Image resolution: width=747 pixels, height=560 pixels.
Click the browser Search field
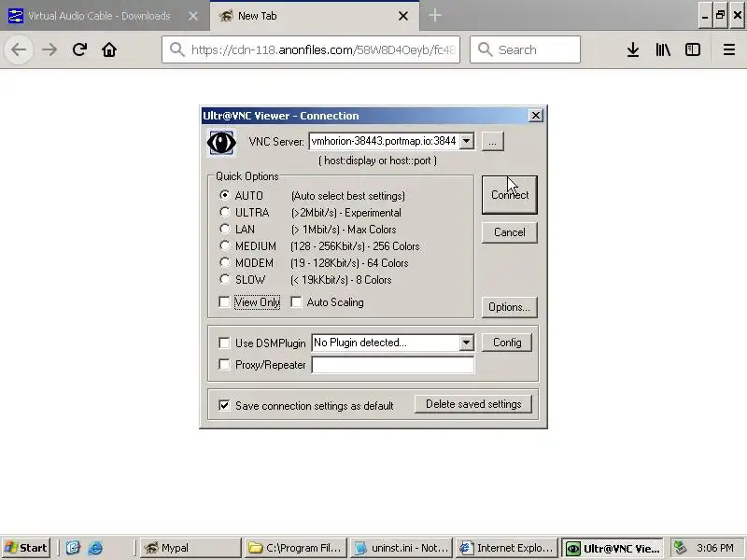click(x=525, y=49)
